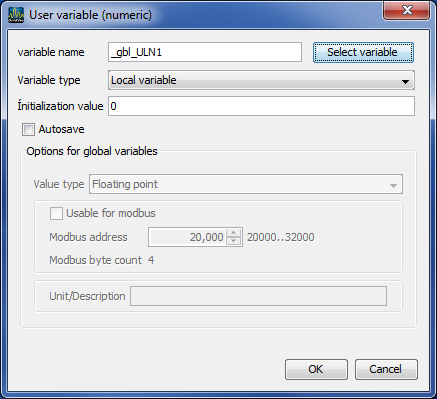Viewport: 437px width, 399px height.
Task: Click the Cancel button
Action: click(386, 369)
